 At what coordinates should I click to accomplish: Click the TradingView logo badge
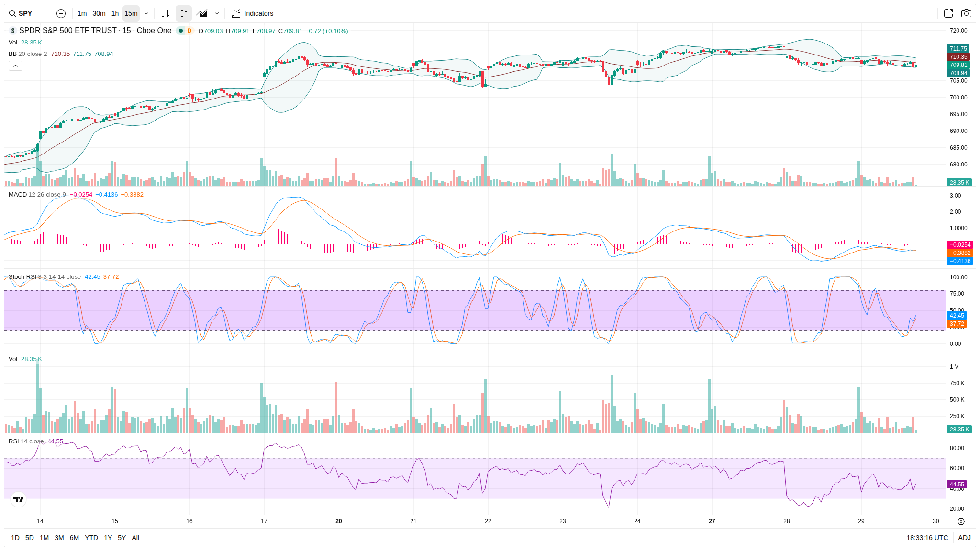(19, 499)
